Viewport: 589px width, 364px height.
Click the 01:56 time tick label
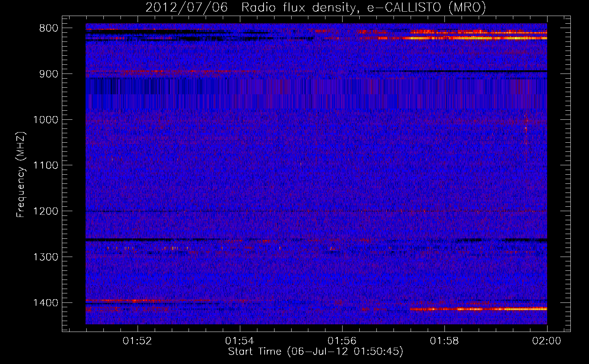tap(342, 341)
